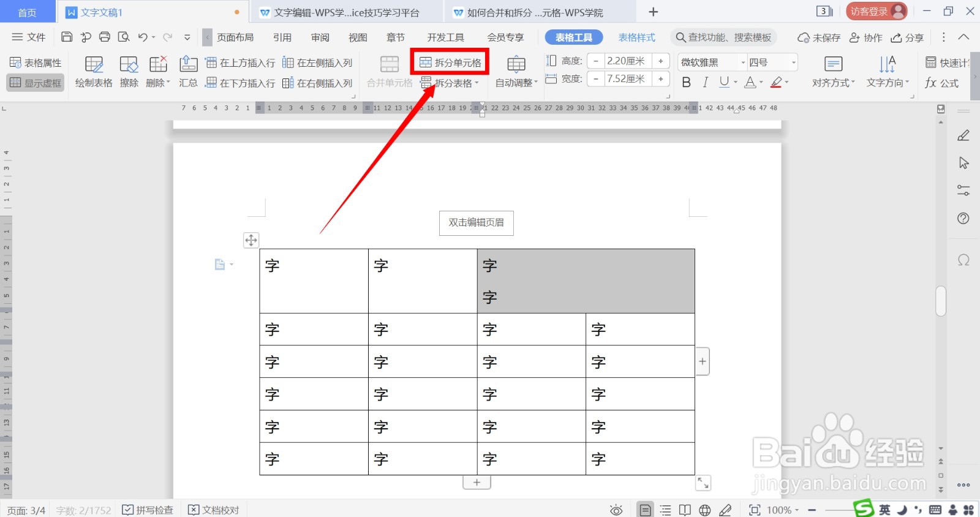Click the eye protection mode icon
The image size is (980, 517).
click(616, 510)
